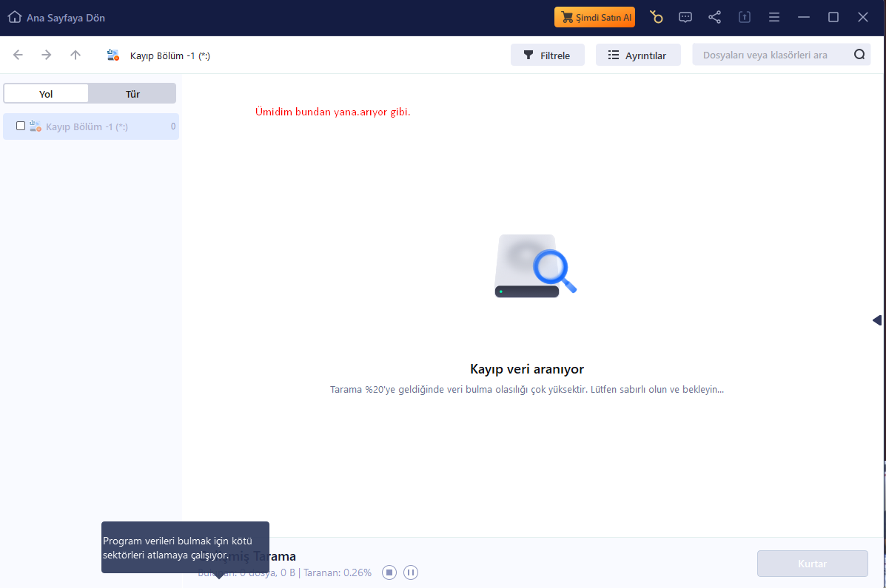886x588 pixels.
Task: Switch to the Yol tab
Action: click(x=47, y=94)
